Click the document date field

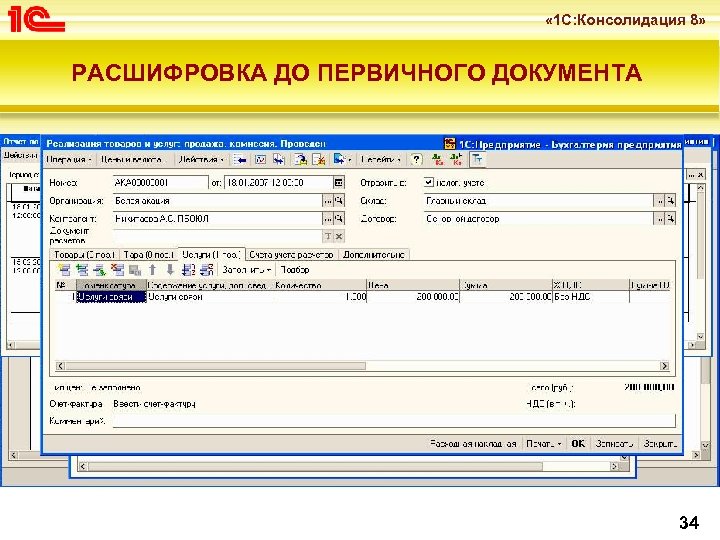pyautogui.click(x=279, y=182)
